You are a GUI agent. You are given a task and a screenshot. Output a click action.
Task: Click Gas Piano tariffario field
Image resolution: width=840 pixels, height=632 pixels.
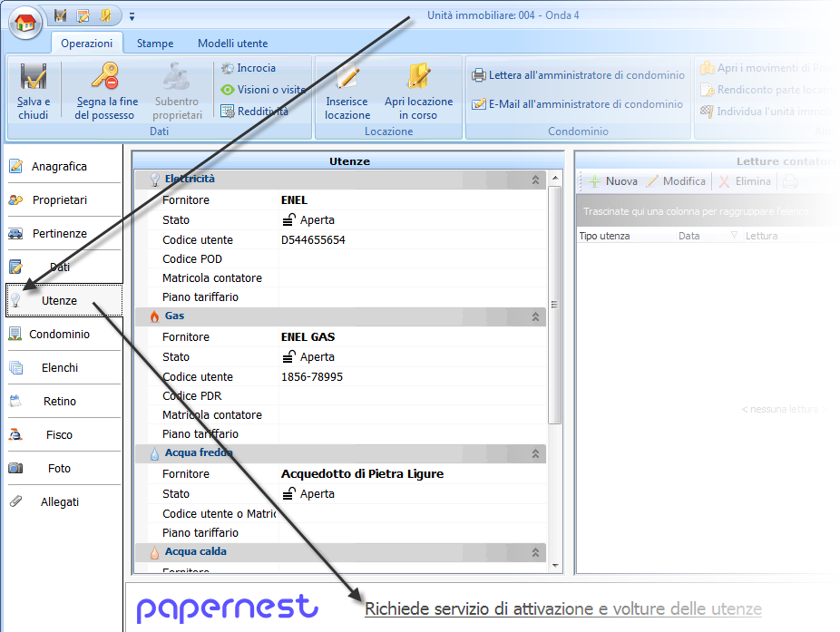[412, 433]
